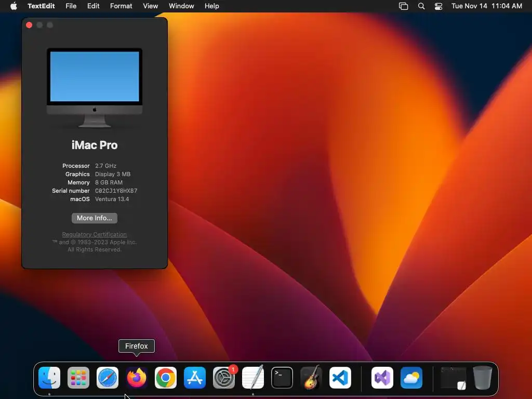The height and width of the screenshot is (399, 532).
Task: Click the TextEdit icon in the Dock
Action: coord(253,378)
